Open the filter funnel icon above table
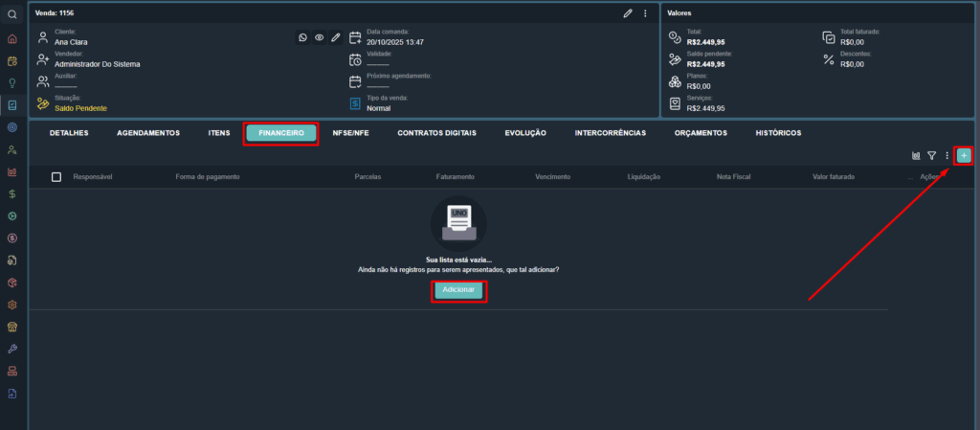This screenshot has height=430, width=980. coord(931,155)
